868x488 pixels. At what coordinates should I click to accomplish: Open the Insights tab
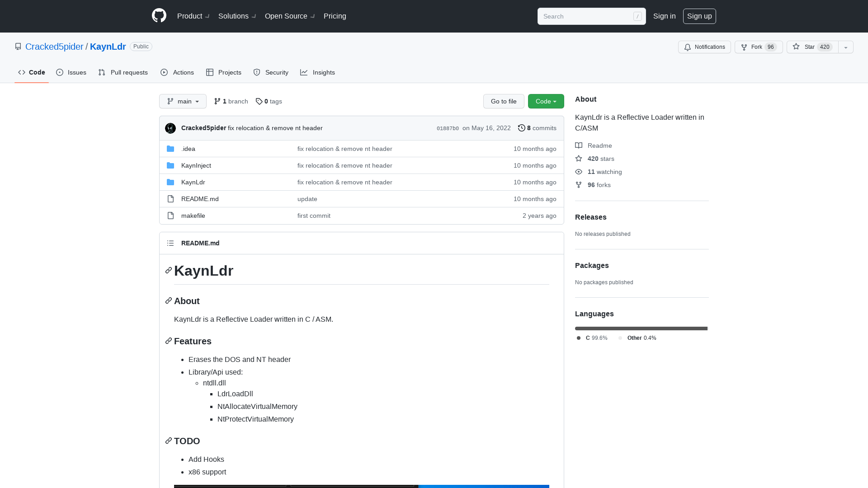(317, 72)
